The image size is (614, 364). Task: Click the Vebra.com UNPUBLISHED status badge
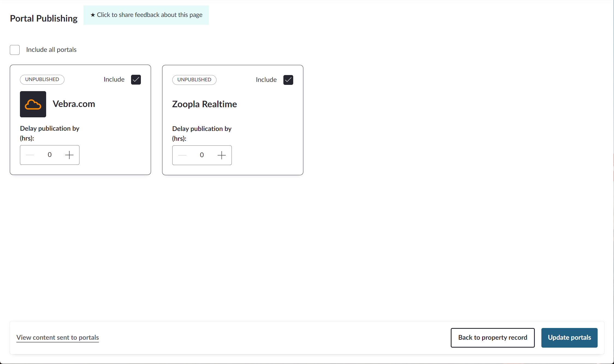[42, 80]
